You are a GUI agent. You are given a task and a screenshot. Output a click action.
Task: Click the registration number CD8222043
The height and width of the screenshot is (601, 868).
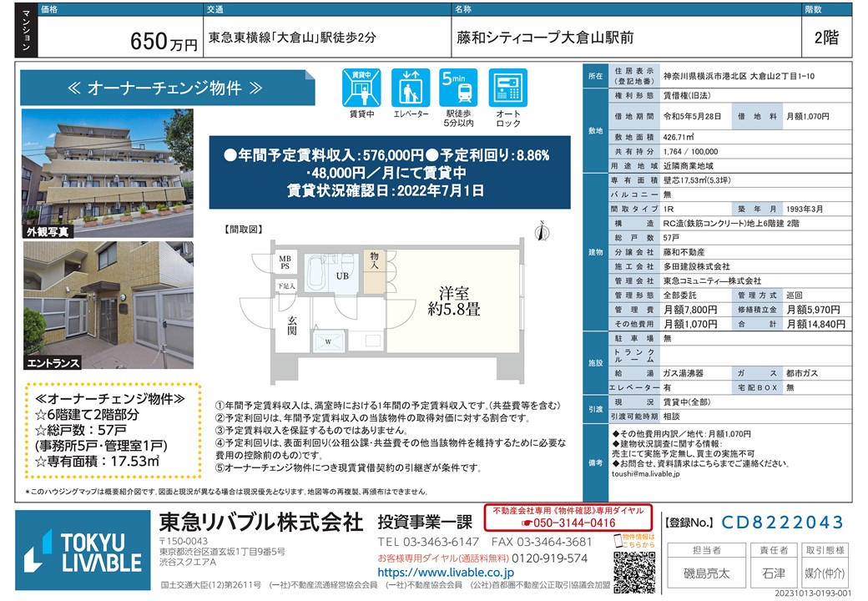click(783, 523)
